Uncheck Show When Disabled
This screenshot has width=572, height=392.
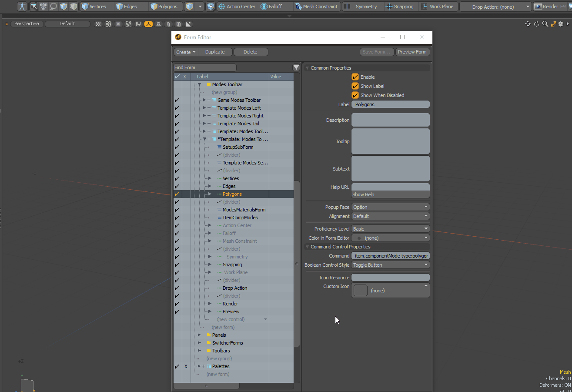coord(355,95)
